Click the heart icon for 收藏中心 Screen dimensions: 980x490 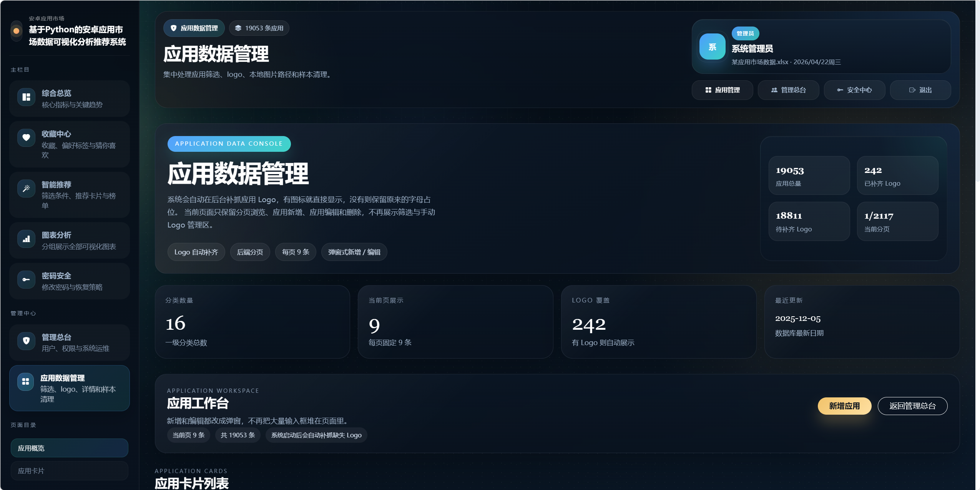coord(26,138)
